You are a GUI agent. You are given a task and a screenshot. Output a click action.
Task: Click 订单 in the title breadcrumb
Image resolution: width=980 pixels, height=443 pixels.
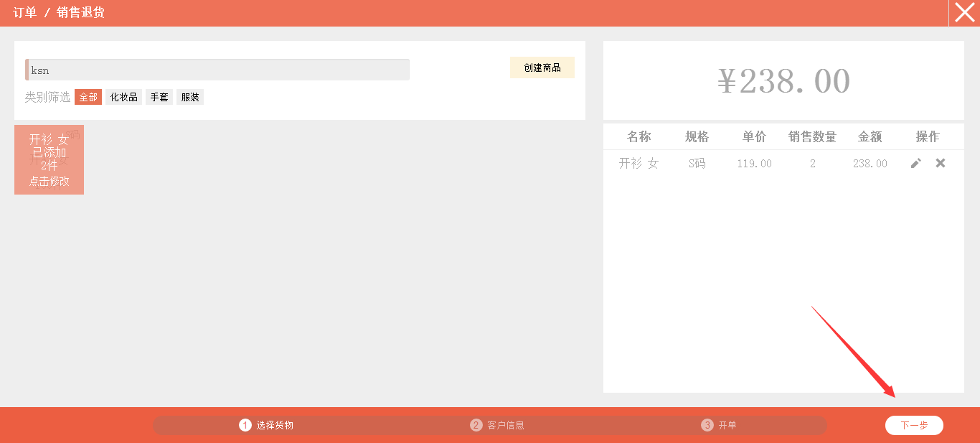25,13
